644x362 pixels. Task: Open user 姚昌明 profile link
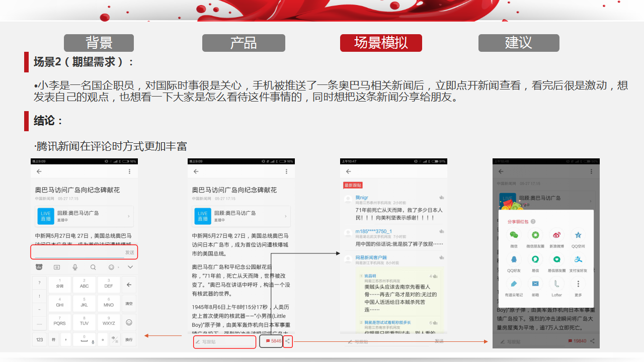coord(370,276)
